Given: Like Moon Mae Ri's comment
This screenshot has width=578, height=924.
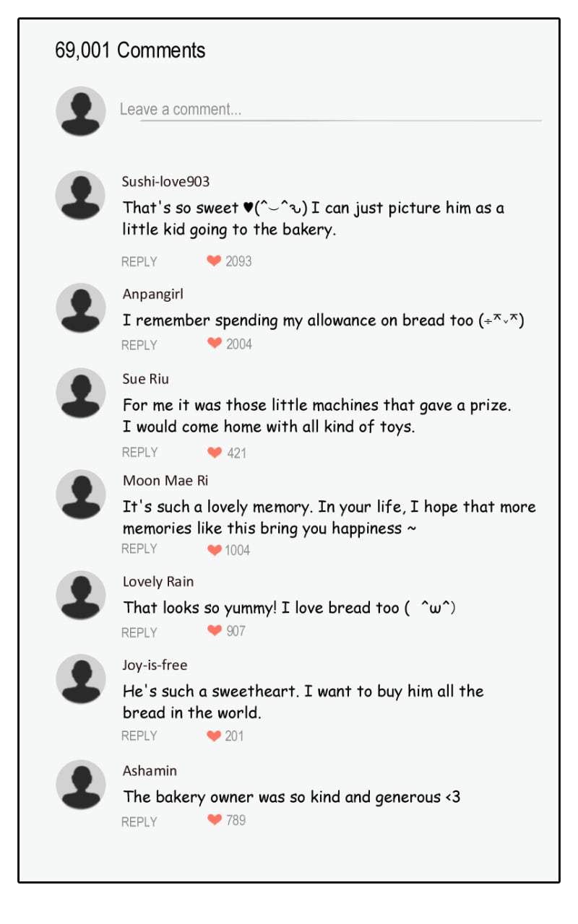Looking at the screenshot, I should coord(215,550).
